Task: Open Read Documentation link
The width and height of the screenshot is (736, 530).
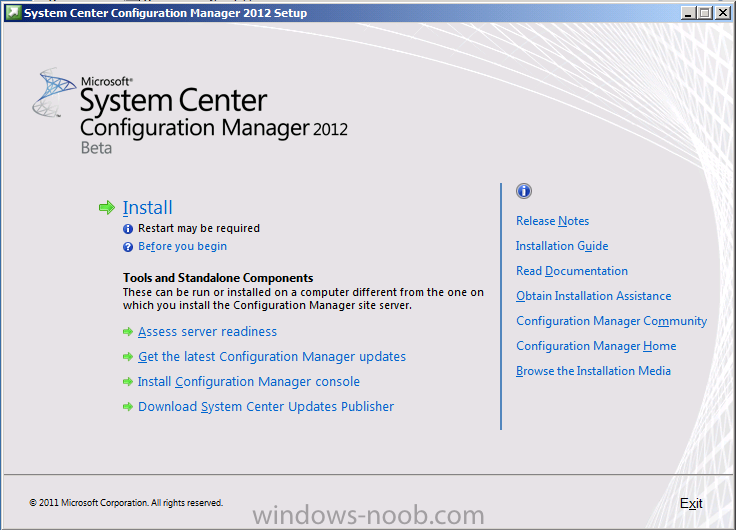Action: coord(572,271)
